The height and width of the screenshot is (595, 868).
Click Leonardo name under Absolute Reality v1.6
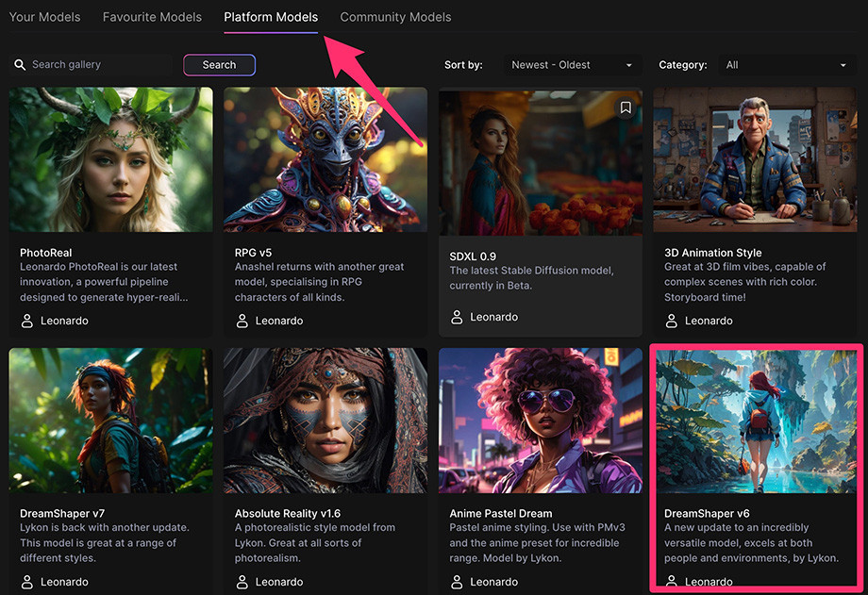(279, 582)
